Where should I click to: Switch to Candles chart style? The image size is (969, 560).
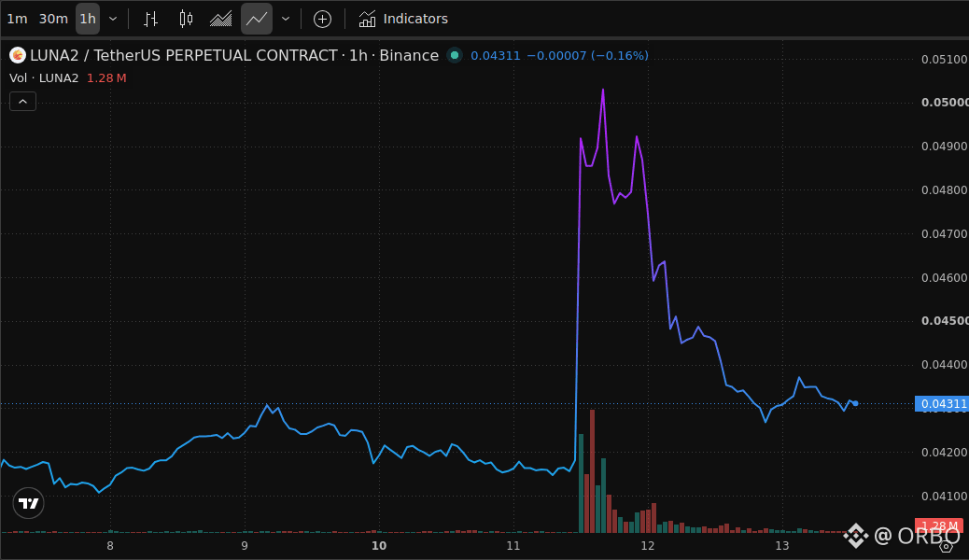tap(186, 20)
